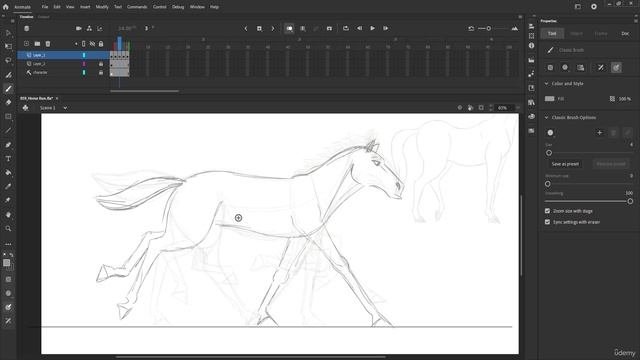The width and height of the screenshot is (640, 360).
Task: Open Edit Multiple Frames option
Action: (x=303, y=29)
